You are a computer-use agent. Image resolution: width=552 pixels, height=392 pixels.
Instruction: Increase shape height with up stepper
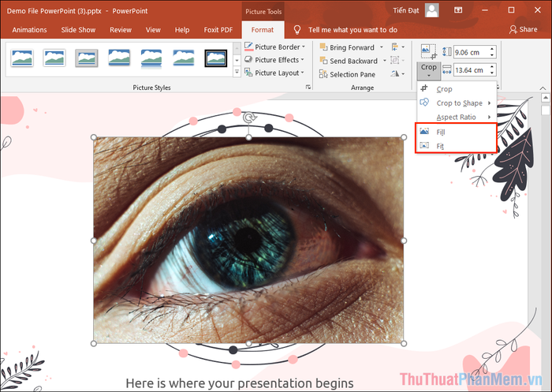tap(492, 50)
